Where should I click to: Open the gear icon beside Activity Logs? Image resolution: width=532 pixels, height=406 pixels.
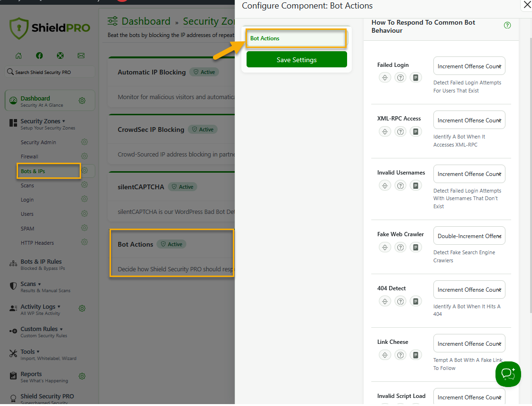click(x=82, y=309)
